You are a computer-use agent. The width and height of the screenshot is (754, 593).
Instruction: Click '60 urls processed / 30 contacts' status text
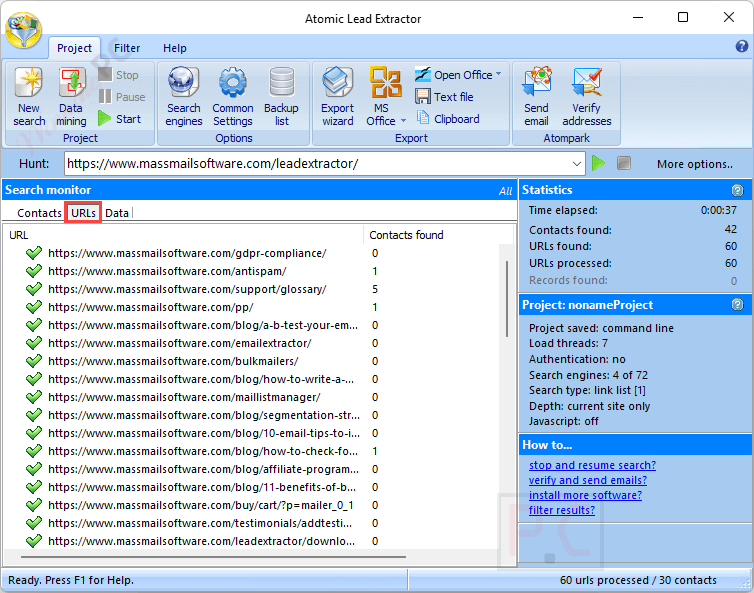click(x=638, y=580)
